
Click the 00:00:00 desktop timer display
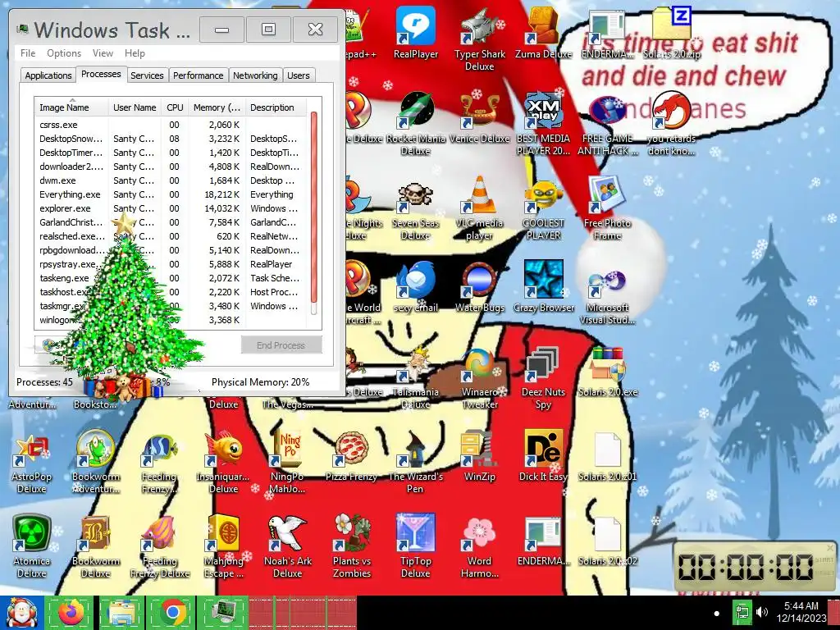tap(746, 566)
